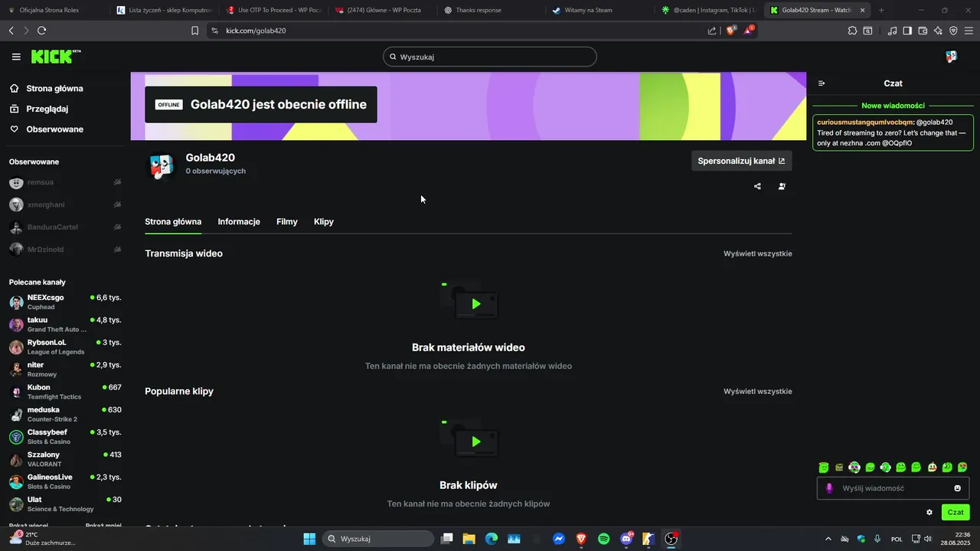Switch to Informacje tab
This screenshot has width=980, height=551.
pyautogui.click(x=239, y=221)
